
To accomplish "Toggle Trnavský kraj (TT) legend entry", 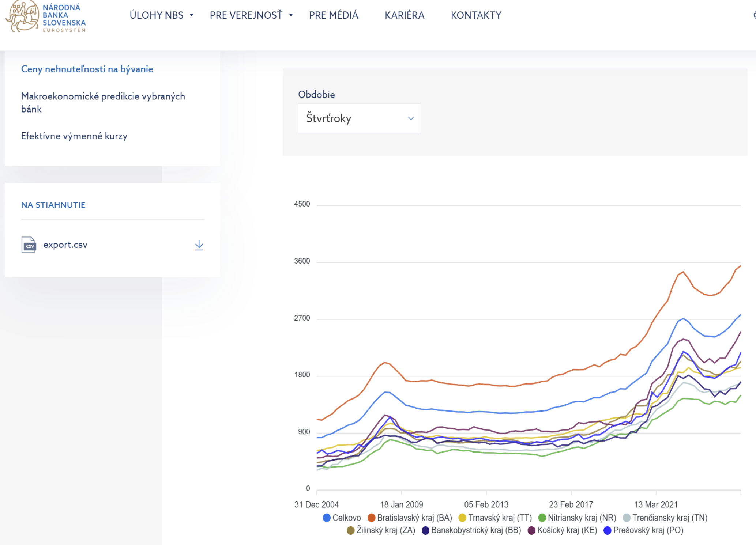I will [495, 518].
